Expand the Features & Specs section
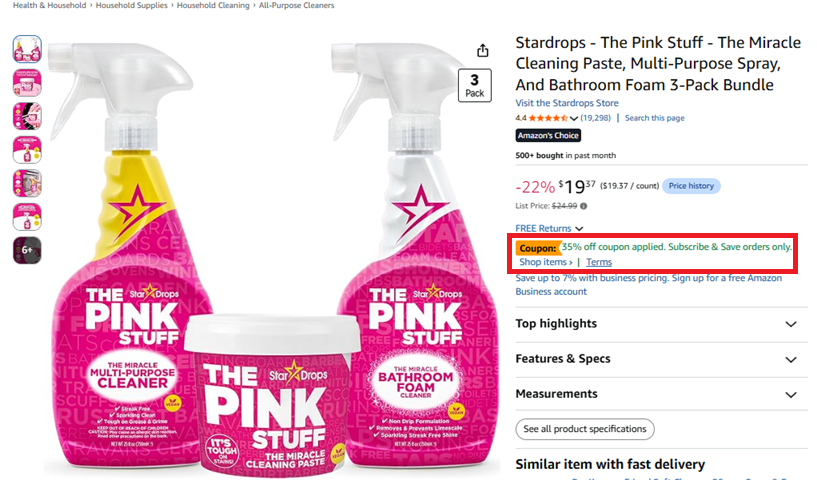The image size is (817, 480). 661,359
